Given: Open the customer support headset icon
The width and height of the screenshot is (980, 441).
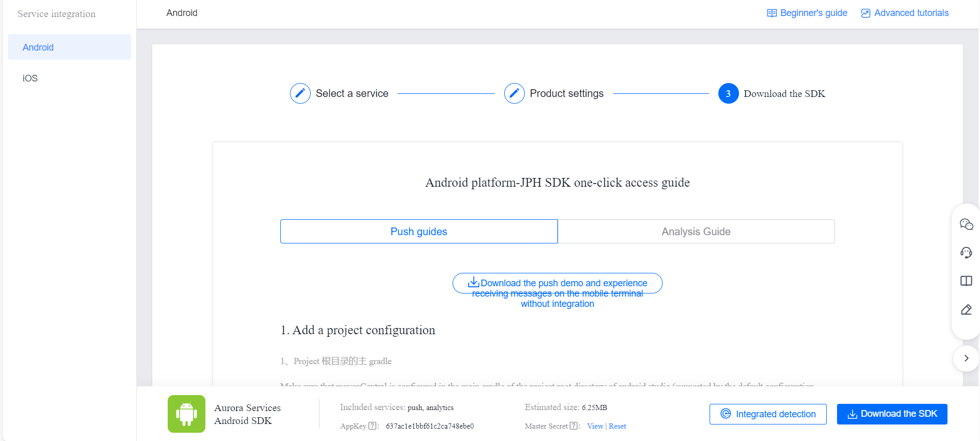Looking at the screenshot, I should coord(966,253).
